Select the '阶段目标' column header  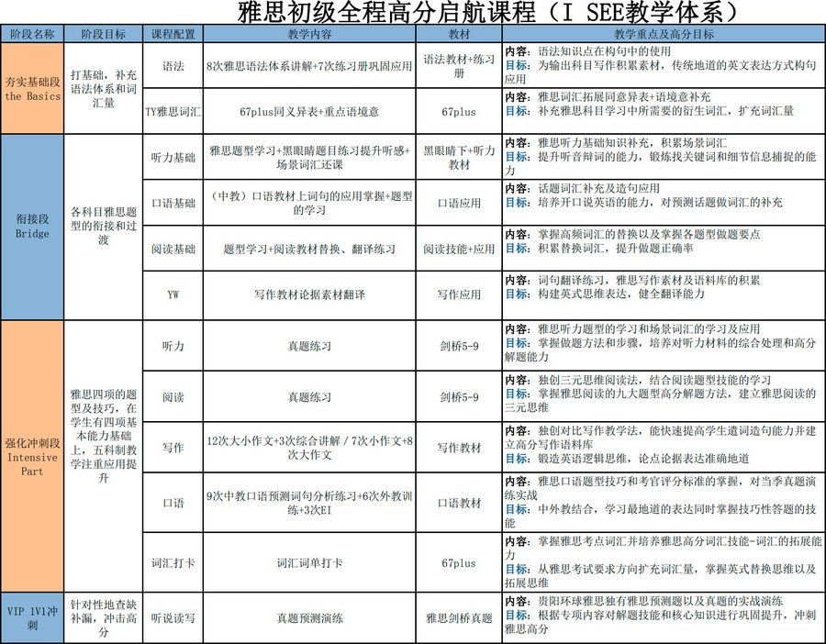click(103, 34)
